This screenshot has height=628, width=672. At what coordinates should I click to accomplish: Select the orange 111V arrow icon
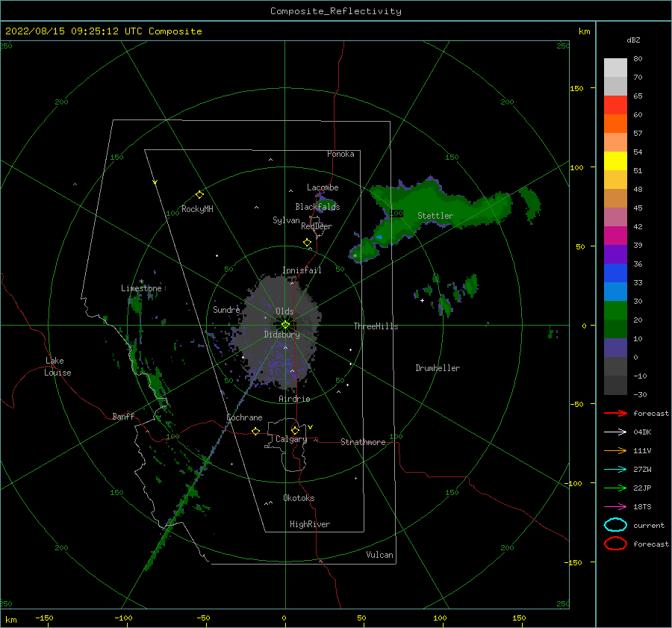click(615, 450)
